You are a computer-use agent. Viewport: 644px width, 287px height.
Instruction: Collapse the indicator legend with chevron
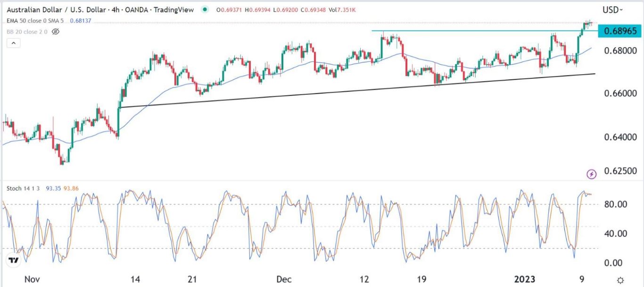pyautogui.click(x=14, y=43)
